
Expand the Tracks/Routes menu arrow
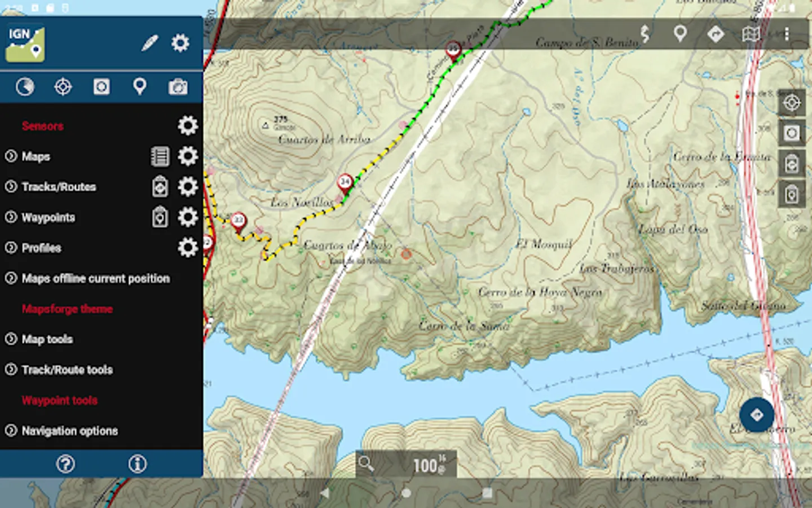(11, 186)
